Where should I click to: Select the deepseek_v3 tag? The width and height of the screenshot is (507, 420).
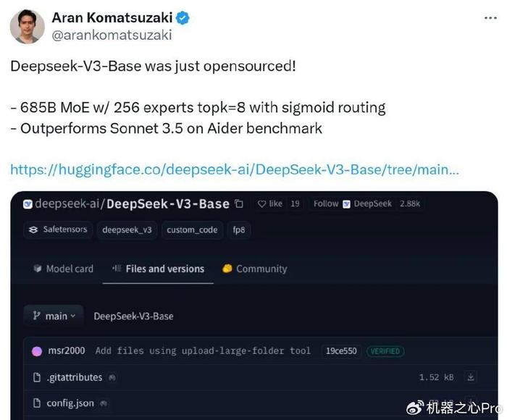click(x=127, y=230)
